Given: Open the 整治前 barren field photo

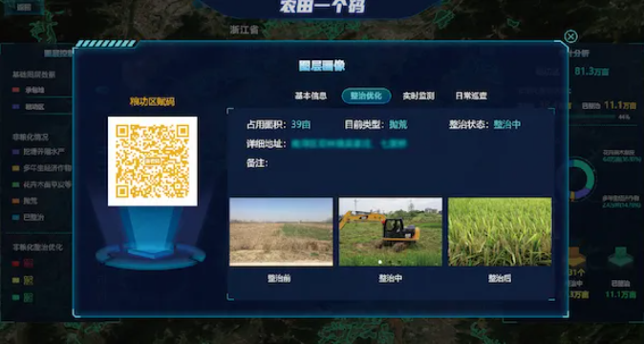Looking at the screenshot, I should [x=281, y=232].
